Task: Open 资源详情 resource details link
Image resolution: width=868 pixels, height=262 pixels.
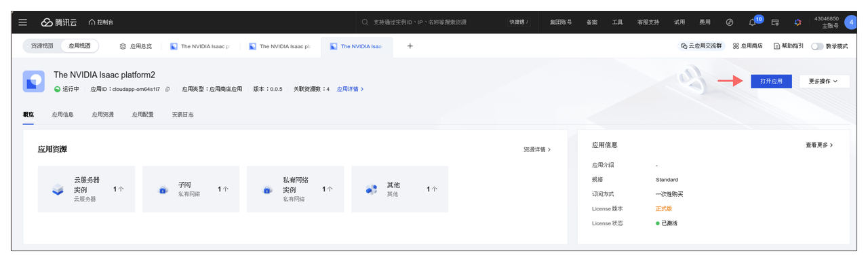Action: (537, 149)
